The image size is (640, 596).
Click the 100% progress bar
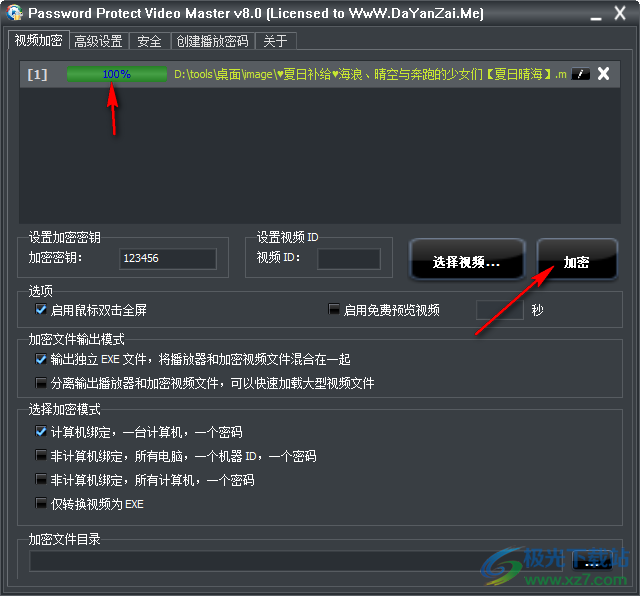(x=117, y=74)
